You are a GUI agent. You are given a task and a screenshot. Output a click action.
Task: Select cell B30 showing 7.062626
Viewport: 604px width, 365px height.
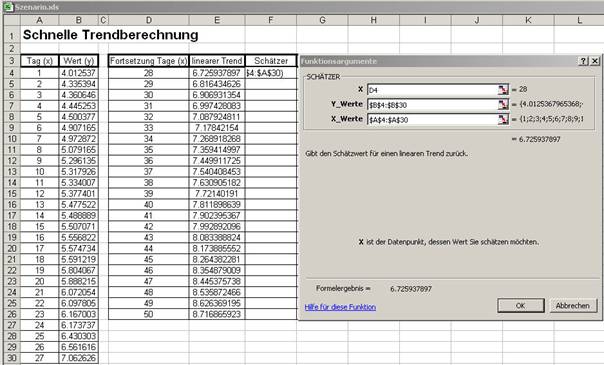pos(79,358)
